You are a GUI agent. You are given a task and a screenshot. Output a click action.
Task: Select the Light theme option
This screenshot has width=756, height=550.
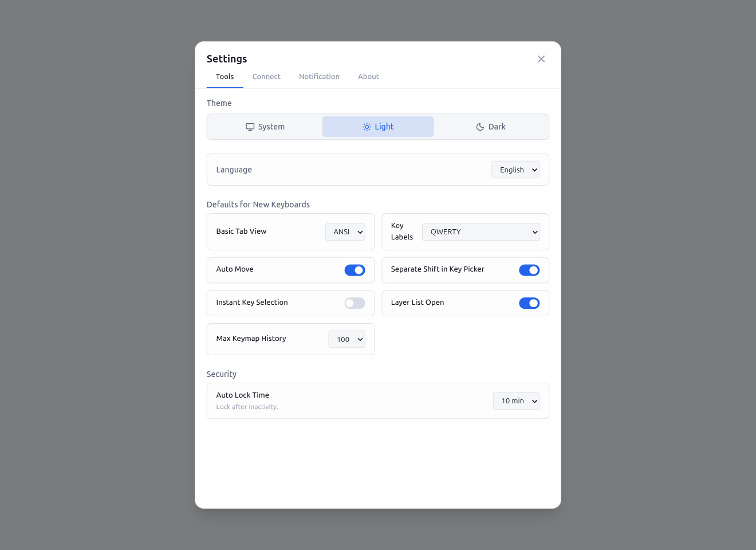[377, 126]
